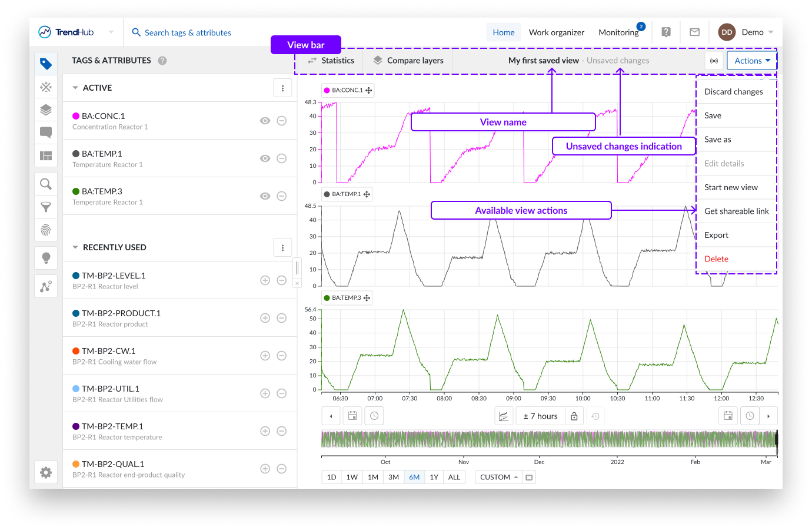This screenshot has width=812, height=530.
Task: Toggle visibility eye for BA:TEMP.3
Action: pos(265,196)
